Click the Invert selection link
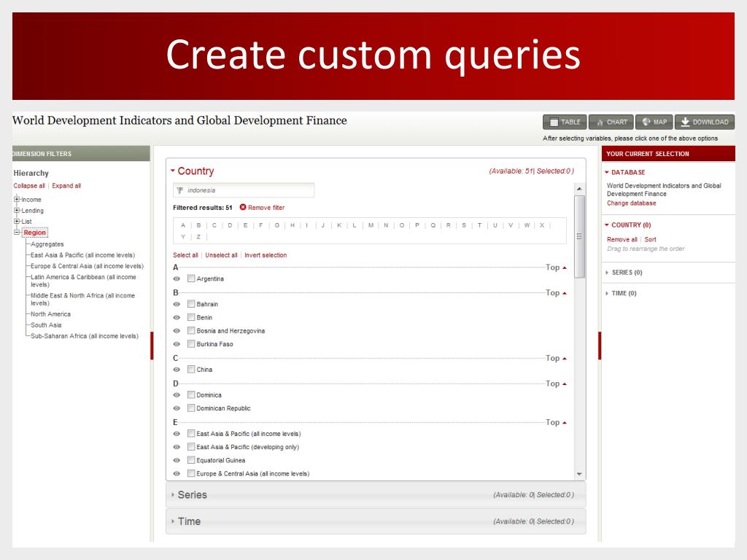Viewport: 747px width, 560px height. coord(266,255)
